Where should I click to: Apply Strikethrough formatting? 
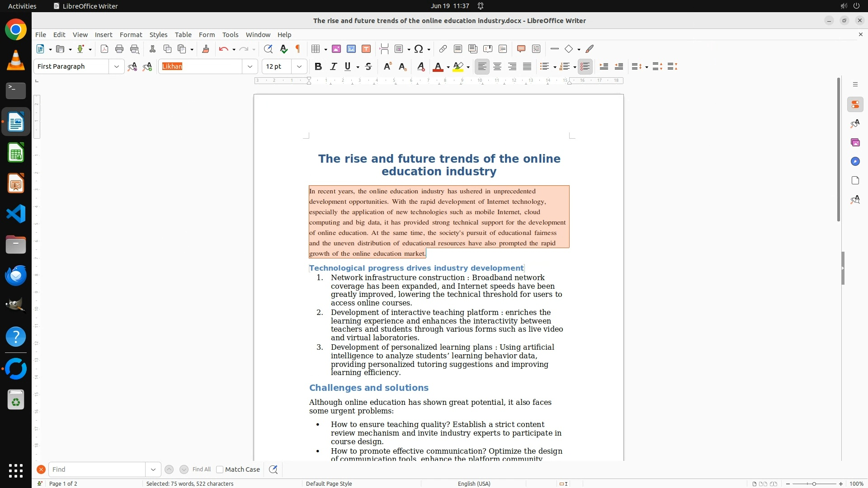click(x=368, y=67)
